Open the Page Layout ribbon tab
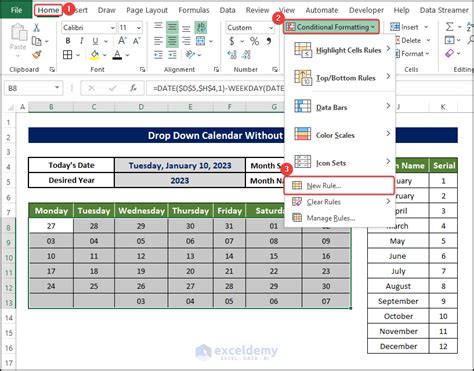Screen dimensions: 474x371 click(x=147, y=10)
